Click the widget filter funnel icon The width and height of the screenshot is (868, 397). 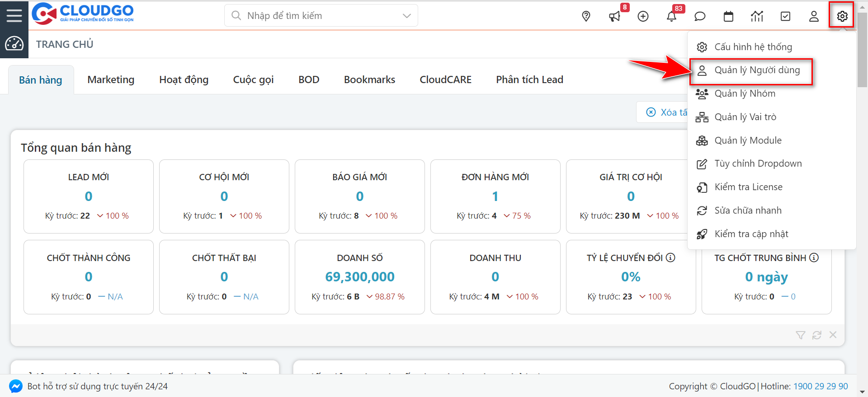(x=800, y=335)
